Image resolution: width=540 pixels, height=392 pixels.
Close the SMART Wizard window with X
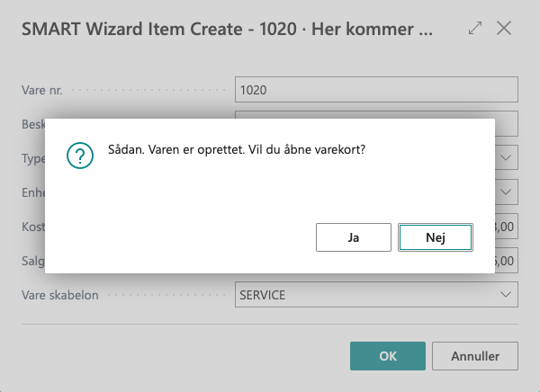pos(504,29)
